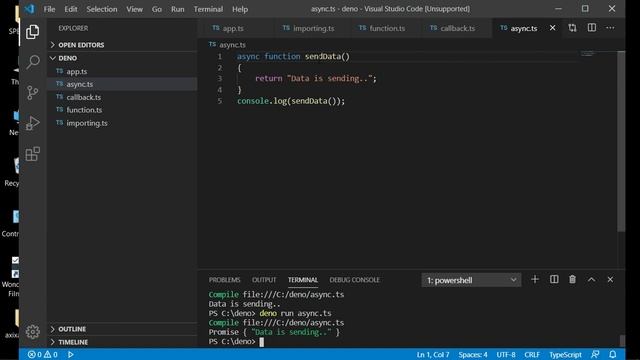Open function.ts in the Explorer tree

(x=122, y=110)
